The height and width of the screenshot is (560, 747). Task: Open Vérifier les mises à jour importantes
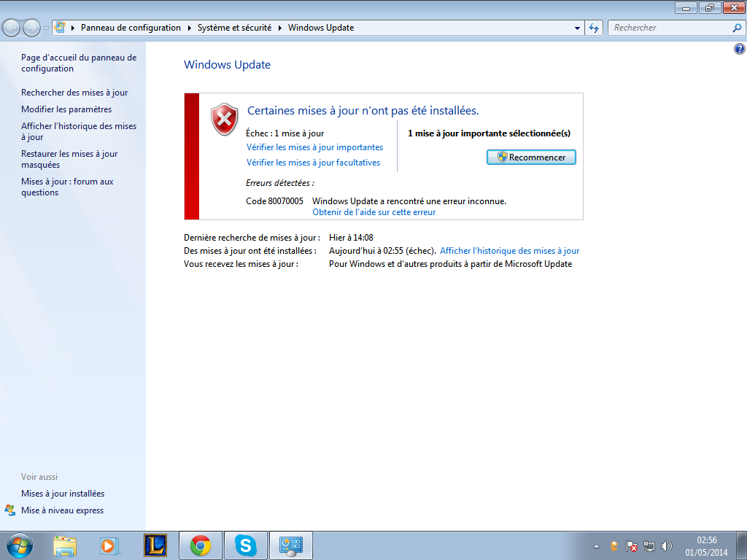click(x=315, y=147)
